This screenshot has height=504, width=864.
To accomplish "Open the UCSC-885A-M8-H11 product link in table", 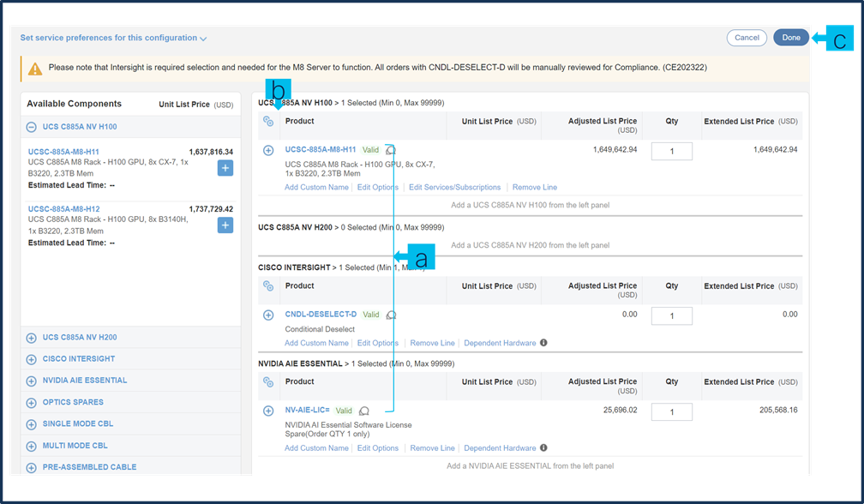I will click(321, 149).
